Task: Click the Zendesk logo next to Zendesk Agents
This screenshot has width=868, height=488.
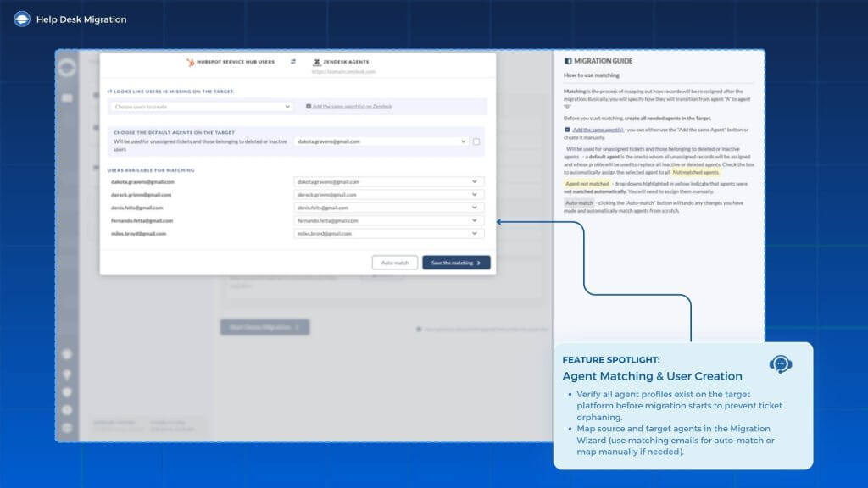Action: point(317,63)
